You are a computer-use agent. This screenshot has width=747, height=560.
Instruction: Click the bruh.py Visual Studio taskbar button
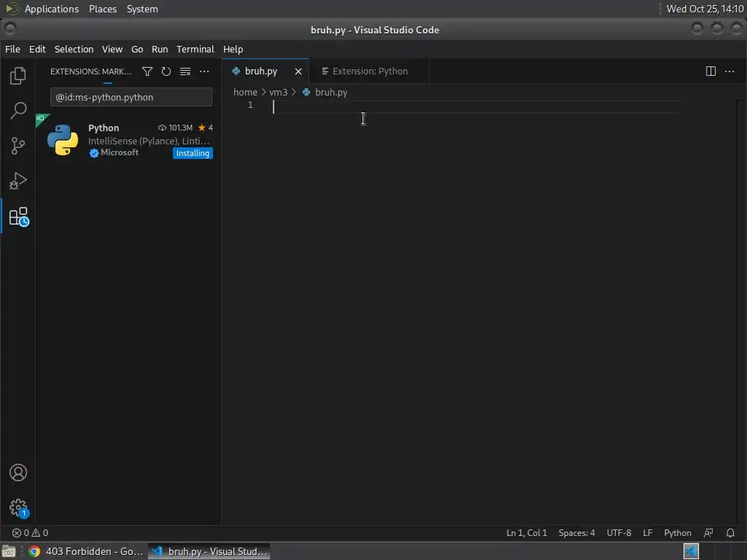click(209, 551)
